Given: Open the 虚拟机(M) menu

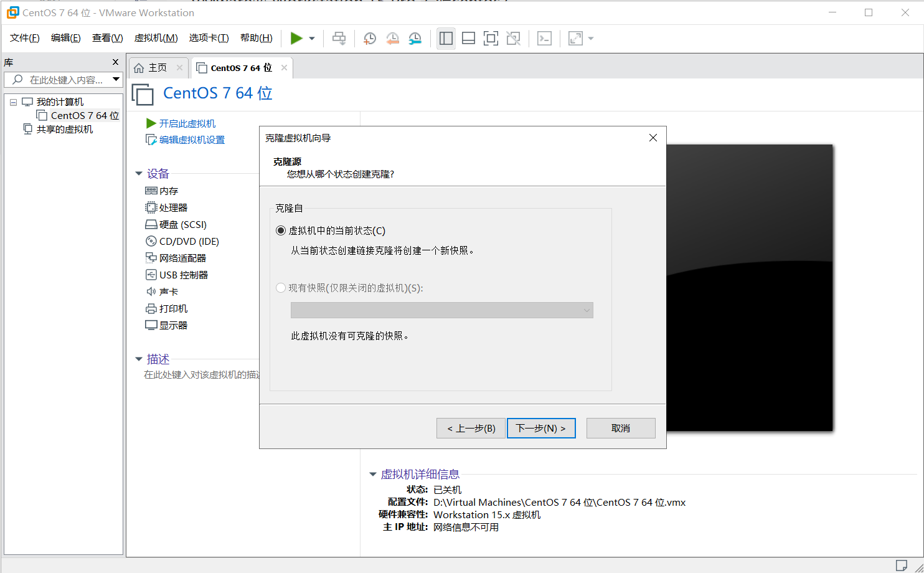Looking at the screenshot, I should click(156, 38).
